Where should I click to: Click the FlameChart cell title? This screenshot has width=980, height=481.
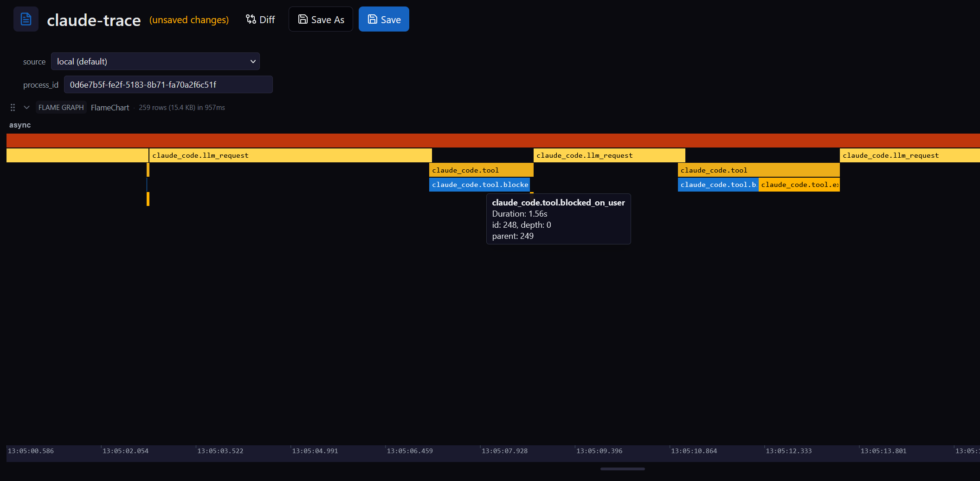click(x=110, y=107)
